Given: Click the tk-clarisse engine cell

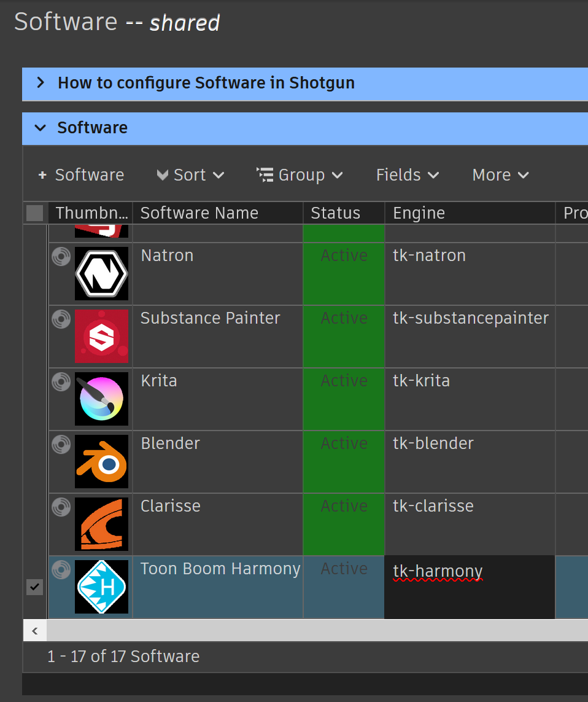Looking at the screenshot, I should (470, 525).
